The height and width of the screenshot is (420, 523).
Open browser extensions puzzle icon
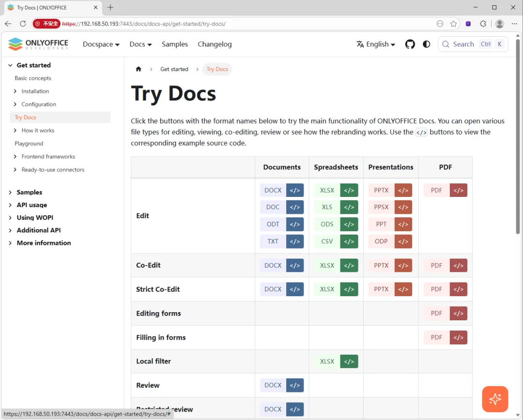pyautogui.click(x=483, y=24)
